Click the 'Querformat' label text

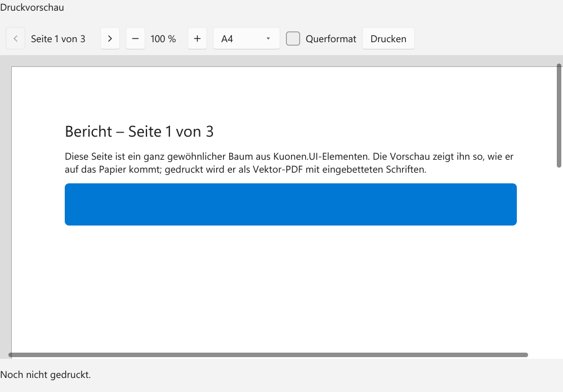tap(330, 39)
